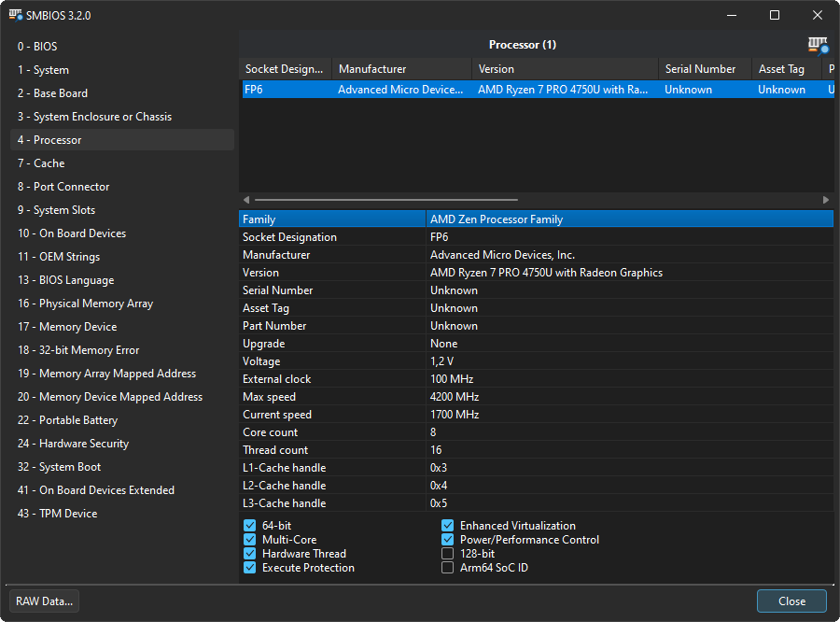Image resolution: width=840 pixels, height=622 pixels.
Task: Show 22 - Portable Battery info
Action: [122, 420]
